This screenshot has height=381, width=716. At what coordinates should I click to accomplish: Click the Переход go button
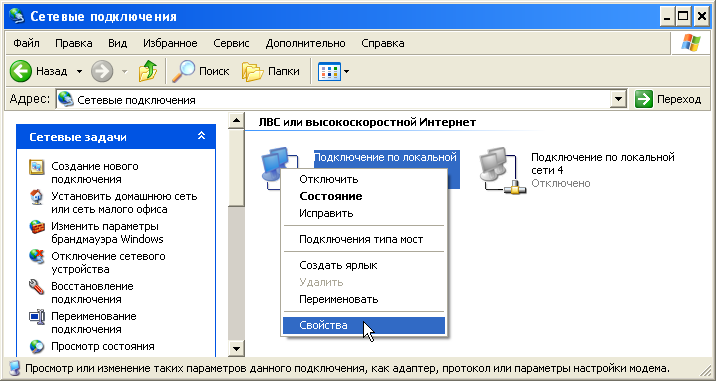[x=668, y=99]
